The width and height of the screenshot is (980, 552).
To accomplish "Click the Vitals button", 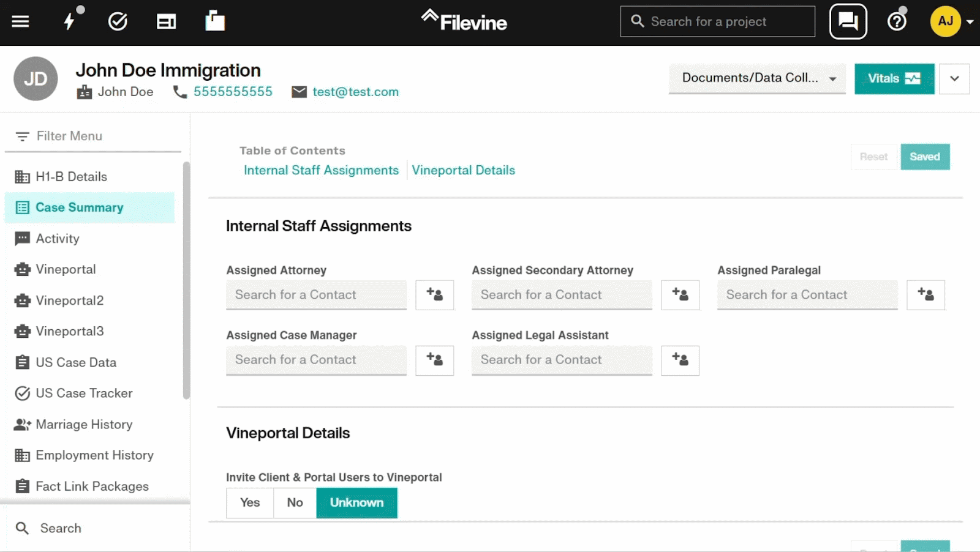I will click(894, 78).
